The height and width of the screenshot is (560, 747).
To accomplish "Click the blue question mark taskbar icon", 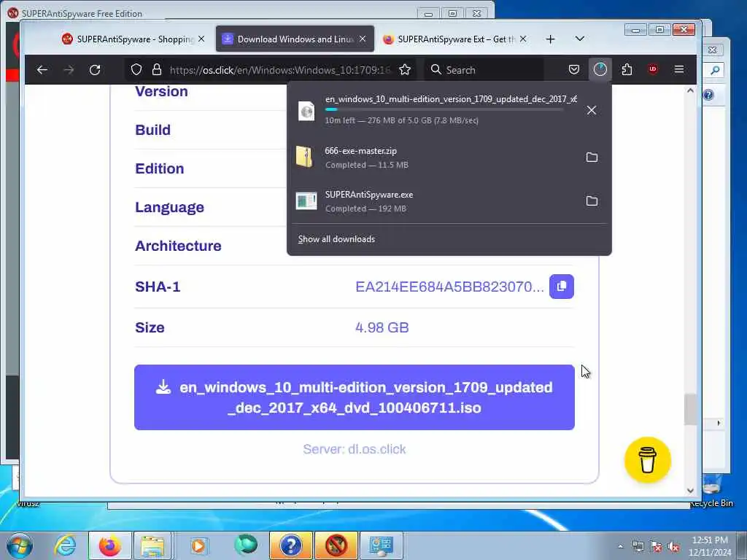I will (x=290, y=545).
